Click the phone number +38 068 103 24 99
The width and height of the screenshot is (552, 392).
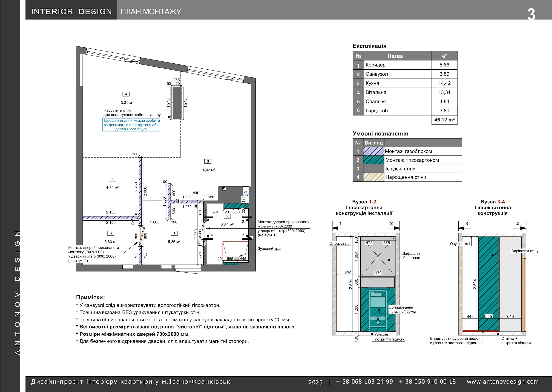pos(364,382)
